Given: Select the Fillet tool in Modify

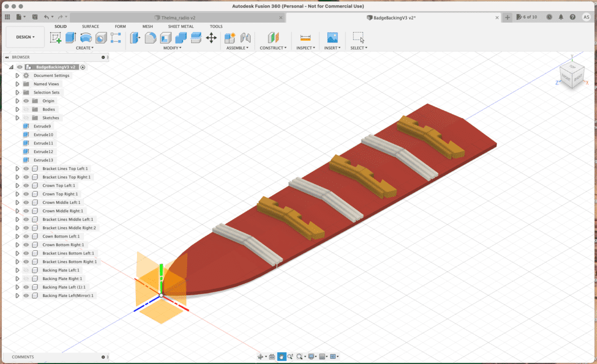Looking at the screenshot, I should tap(150, 38).
